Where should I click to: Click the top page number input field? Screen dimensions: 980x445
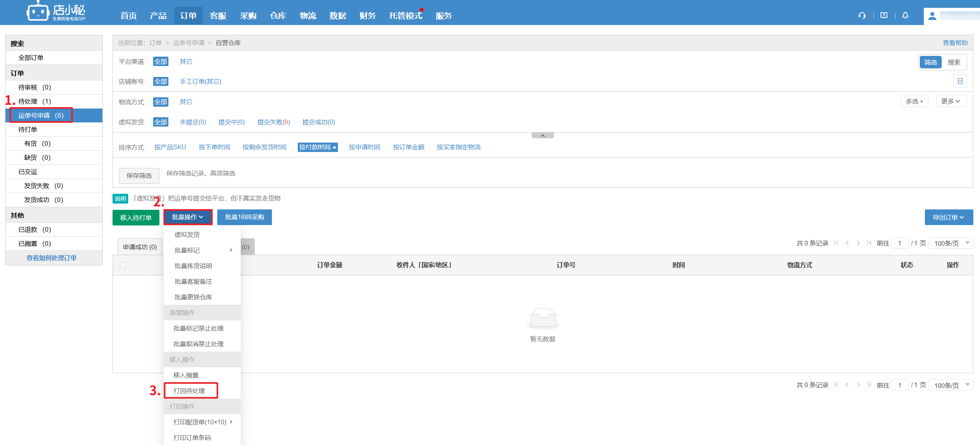click(900, 243)
